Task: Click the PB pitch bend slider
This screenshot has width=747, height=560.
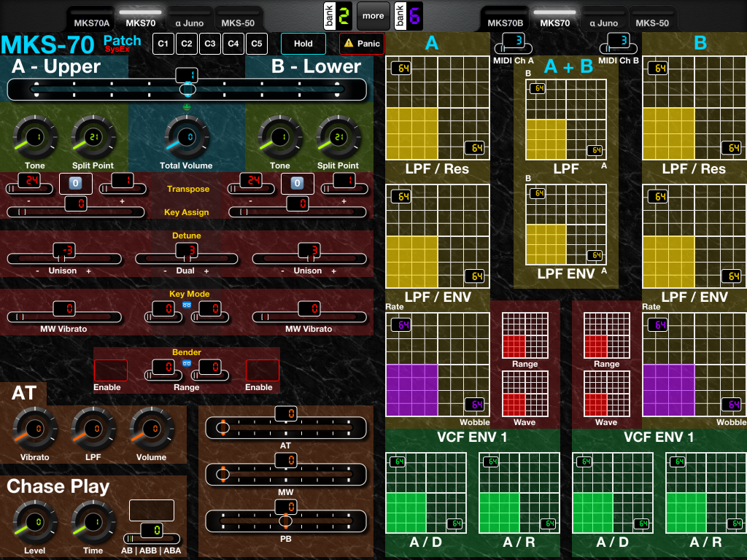Action: (x=286, y=521)
